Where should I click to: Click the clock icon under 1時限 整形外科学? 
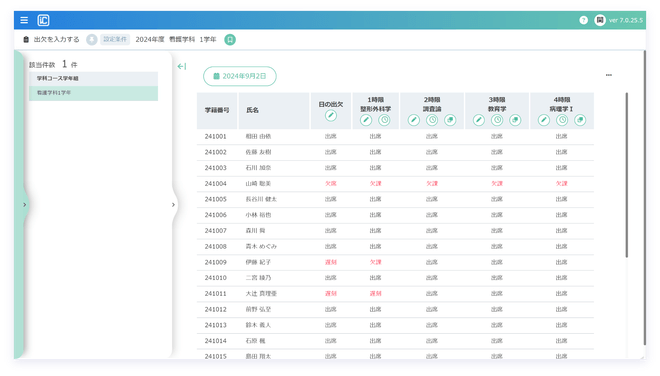pyautogui.click(x=384, y=120)
